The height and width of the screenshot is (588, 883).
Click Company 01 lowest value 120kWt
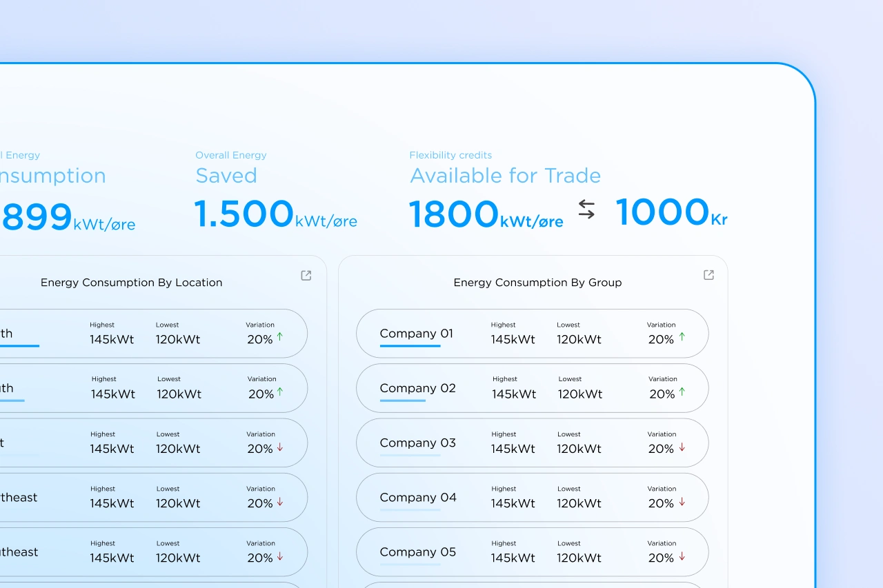tap(579, 339)
